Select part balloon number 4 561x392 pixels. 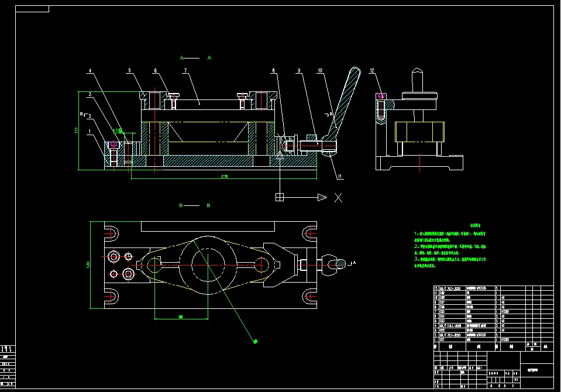click(90, 71)
